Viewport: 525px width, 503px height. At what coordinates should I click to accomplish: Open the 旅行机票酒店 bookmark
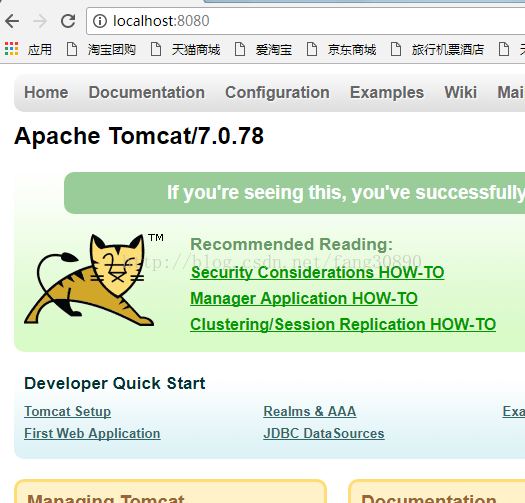pyautogui.click(x=448, y=49)
